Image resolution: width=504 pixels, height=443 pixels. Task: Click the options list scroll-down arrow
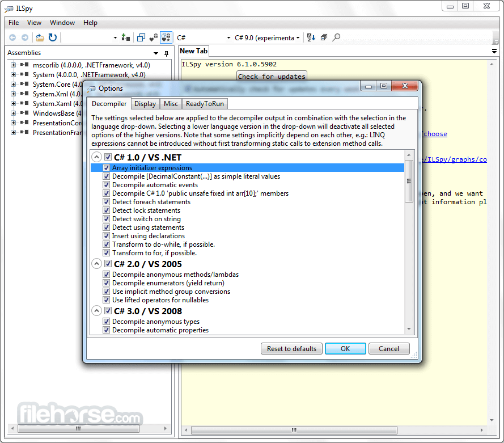pos(409,329)
